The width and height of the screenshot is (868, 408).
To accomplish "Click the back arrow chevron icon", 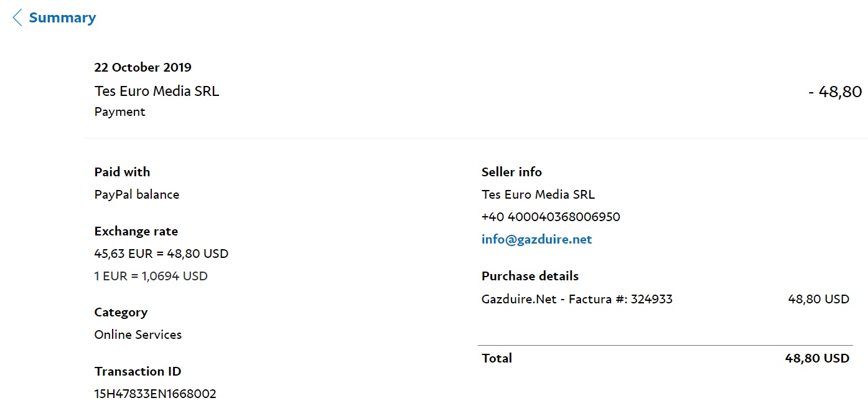I will coord(17,17).
